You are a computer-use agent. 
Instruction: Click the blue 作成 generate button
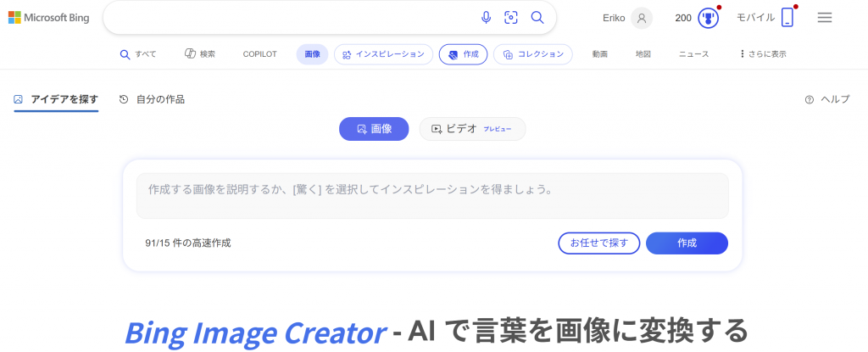click(x=687, y=243)
